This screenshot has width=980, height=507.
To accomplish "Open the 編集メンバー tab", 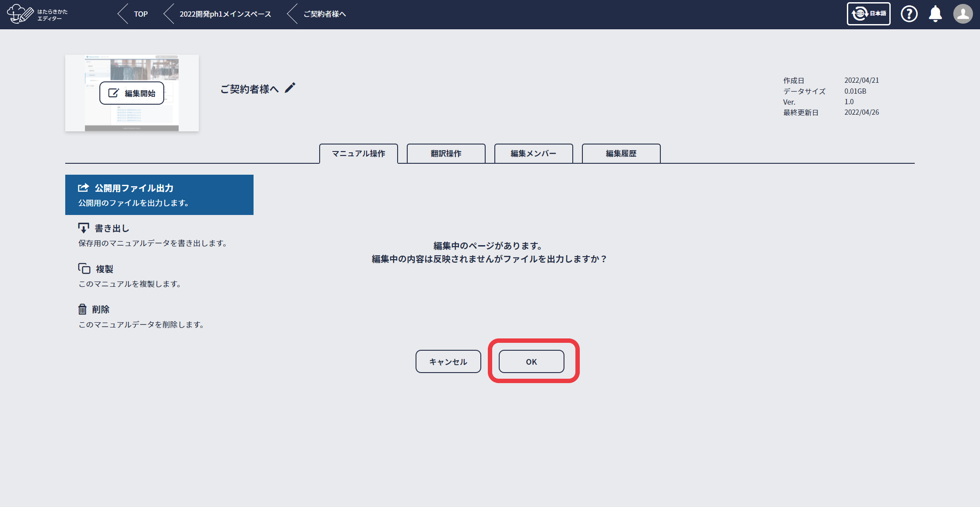I will 533,154.
